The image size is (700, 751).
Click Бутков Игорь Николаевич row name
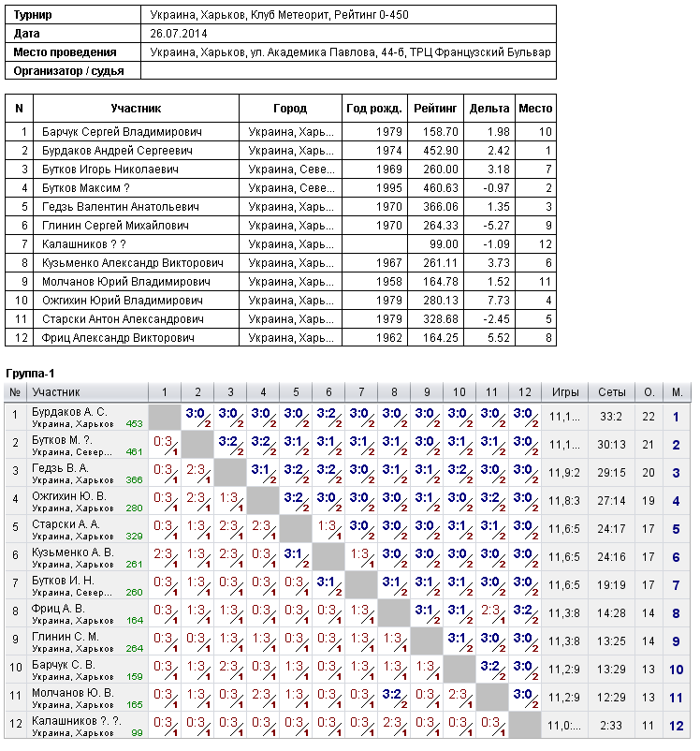click(110, 169)
